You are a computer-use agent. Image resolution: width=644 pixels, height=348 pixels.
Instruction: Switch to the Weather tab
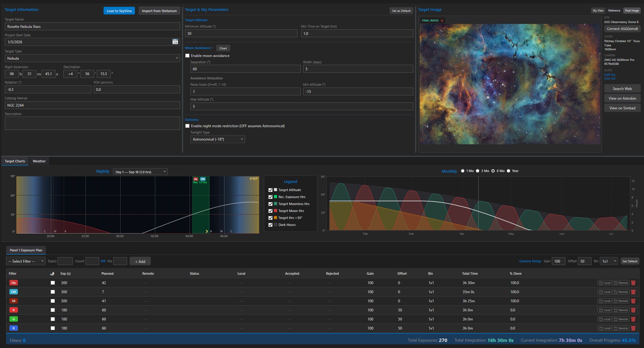[39, 161]
